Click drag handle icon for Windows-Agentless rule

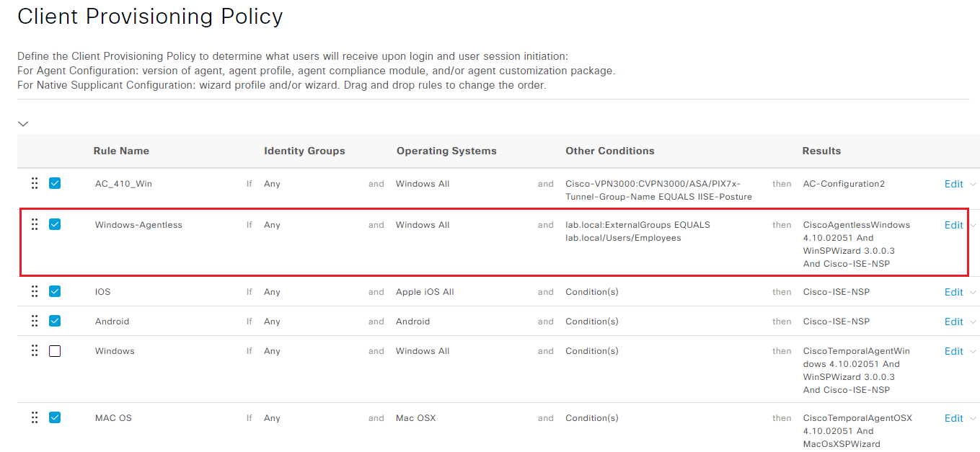tap(35, 224)
